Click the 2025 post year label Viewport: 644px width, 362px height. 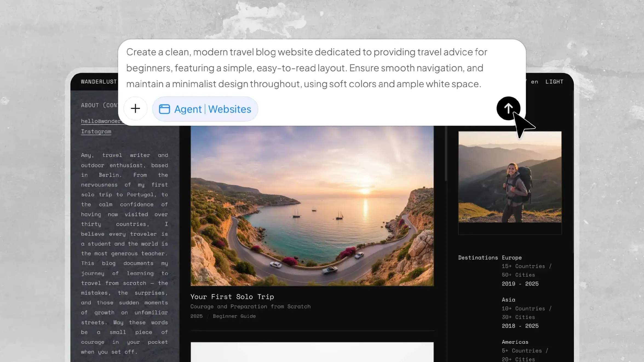pyautogui.click(x=197, y=316)
